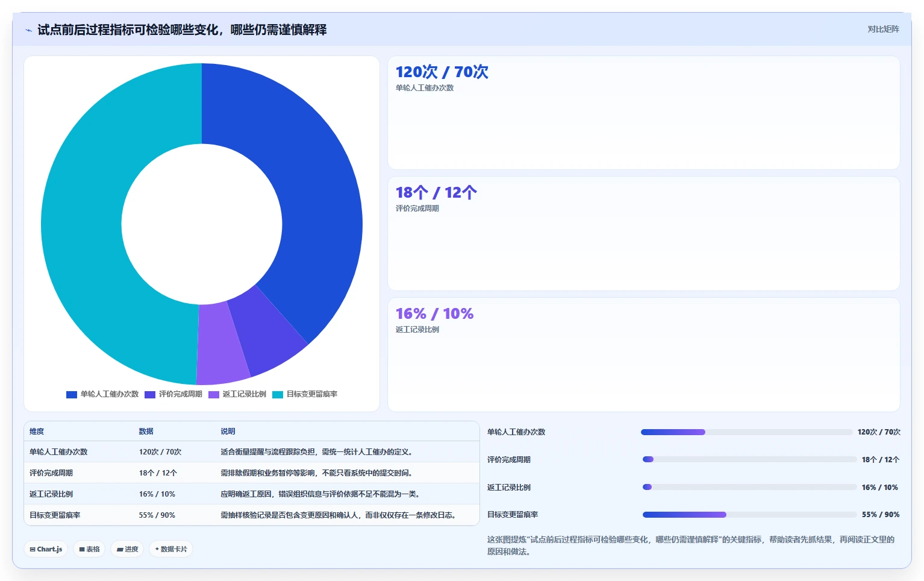This screenshot has width=924, height=581.
Task: Click table value 16% / 10%
Action: [x=157, y=494]
